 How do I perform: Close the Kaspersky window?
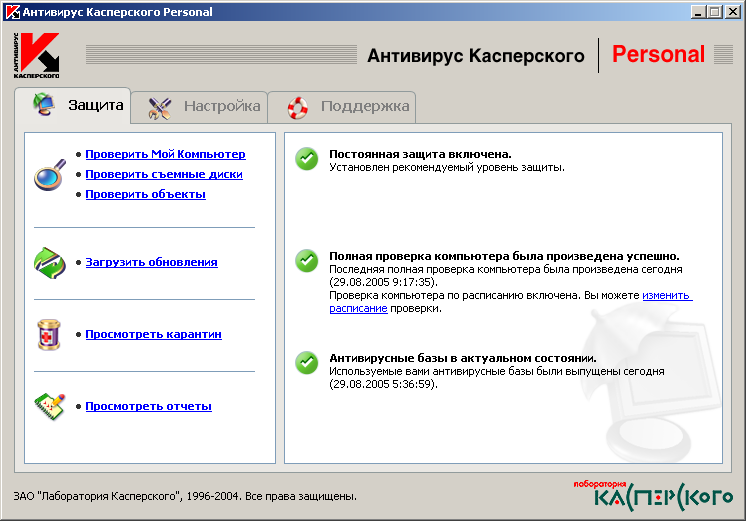click(x=733, y=12)
